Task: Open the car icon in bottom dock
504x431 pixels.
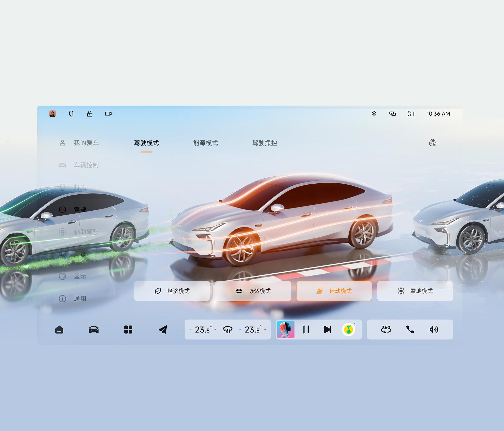Action: (x=94, y=330)
